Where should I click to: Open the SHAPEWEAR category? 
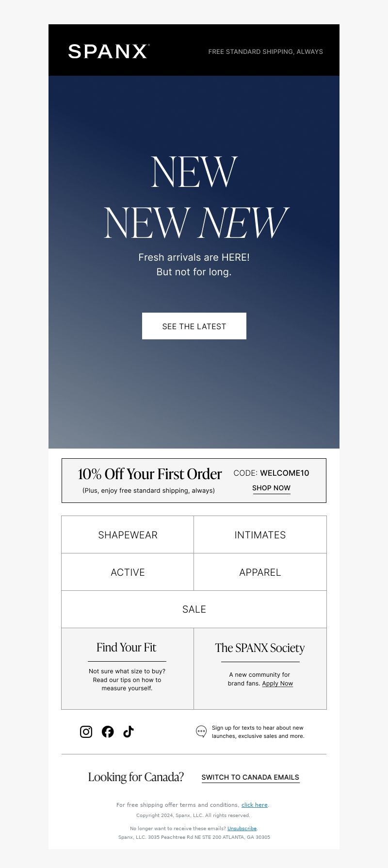[x=128, y=534]
